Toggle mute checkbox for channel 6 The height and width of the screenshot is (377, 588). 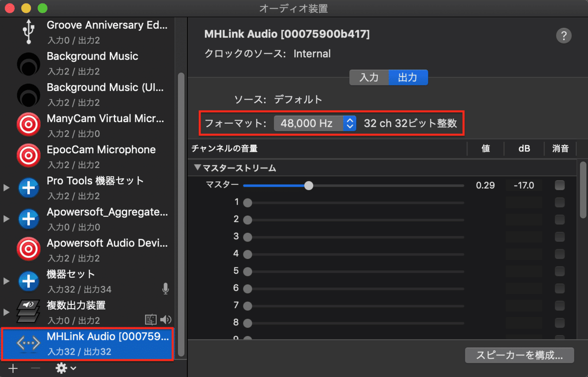click(560, 288)
